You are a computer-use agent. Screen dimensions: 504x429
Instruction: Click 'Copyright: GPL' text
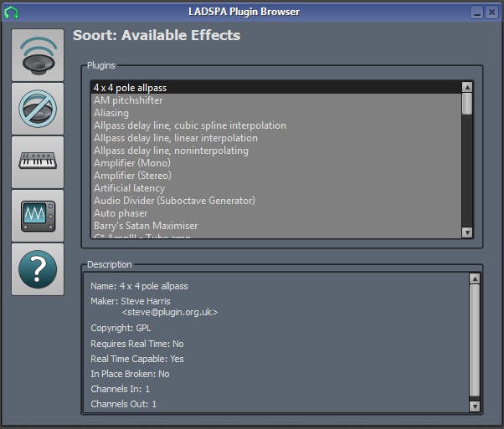(x=121, y=328)
